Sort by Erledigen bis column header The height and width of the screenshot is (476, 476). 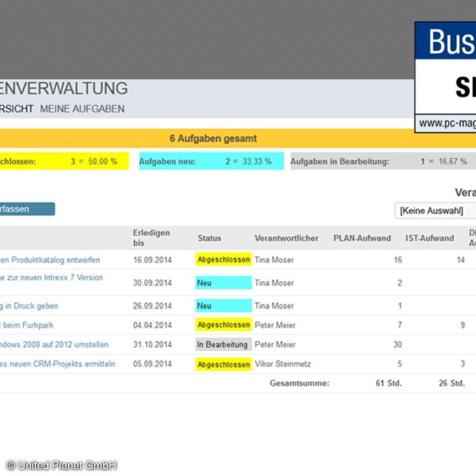coord(151,238)
